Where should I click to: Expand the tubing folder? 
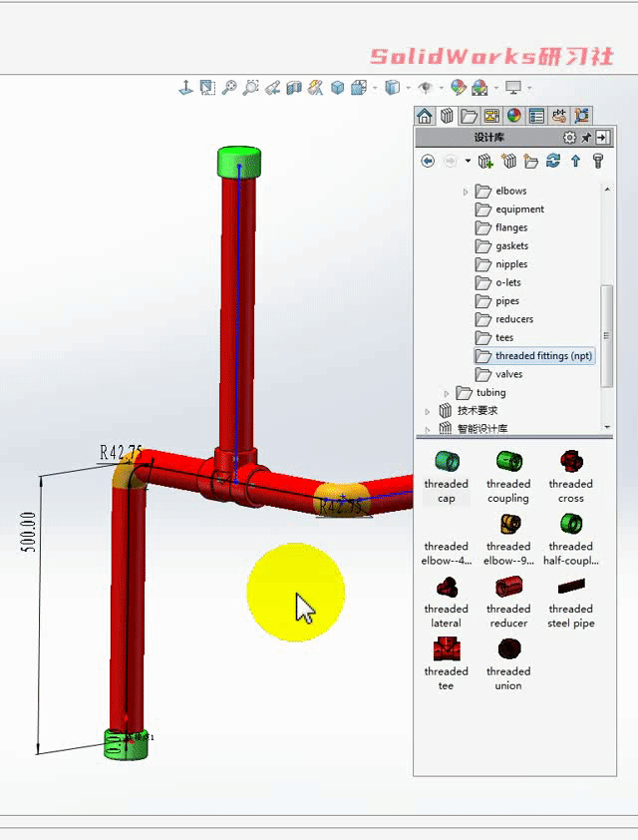pos(447,393)
